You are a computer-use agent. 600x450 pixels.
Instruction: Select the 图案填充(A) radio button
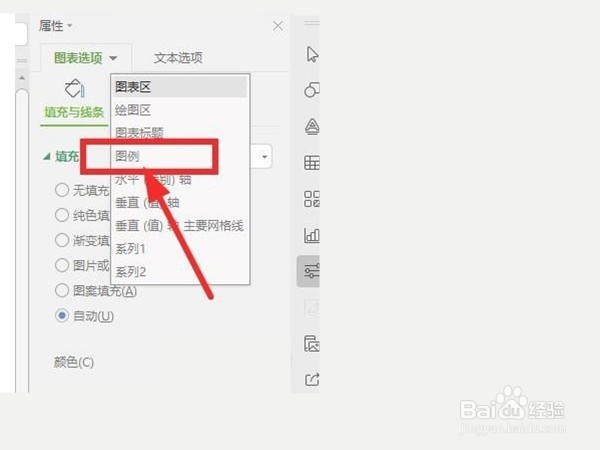point(62,290)
